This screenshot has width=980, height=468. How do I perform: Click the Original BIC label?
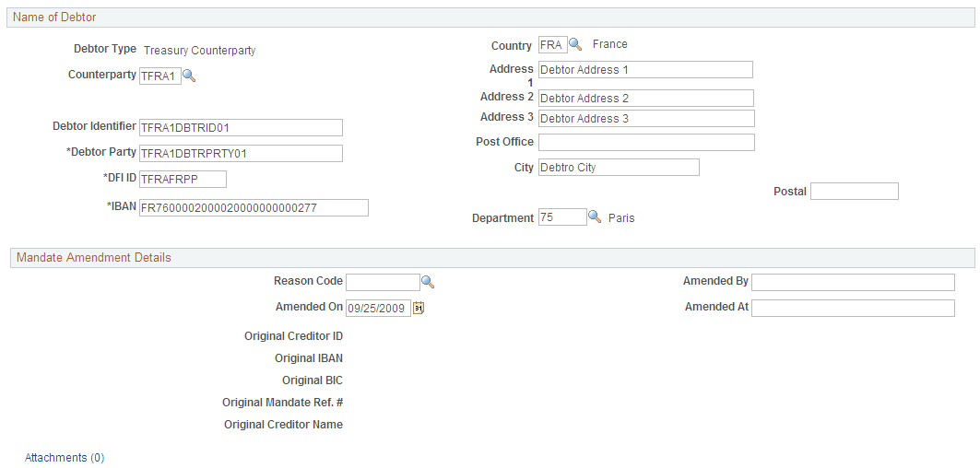click(x=313, y=380)
